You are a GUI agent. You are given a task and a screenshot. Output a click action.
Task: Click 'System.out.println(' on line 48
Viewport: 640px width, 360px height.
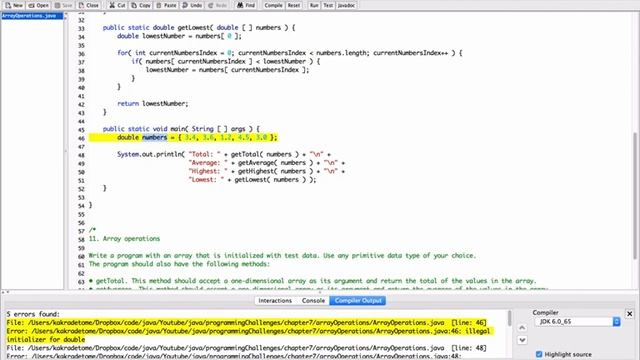151,154
